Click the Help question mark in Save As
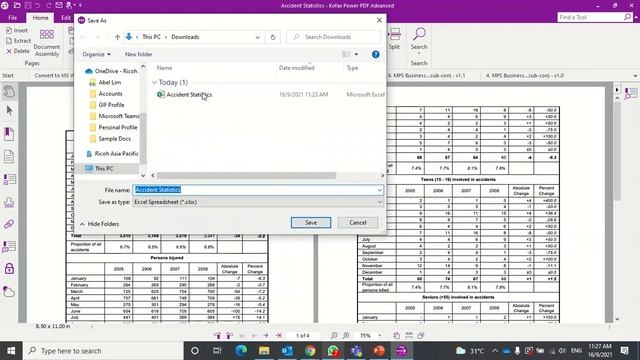Image resolution: width=640 pixels, height=360 pixels. tap(376, 54)
